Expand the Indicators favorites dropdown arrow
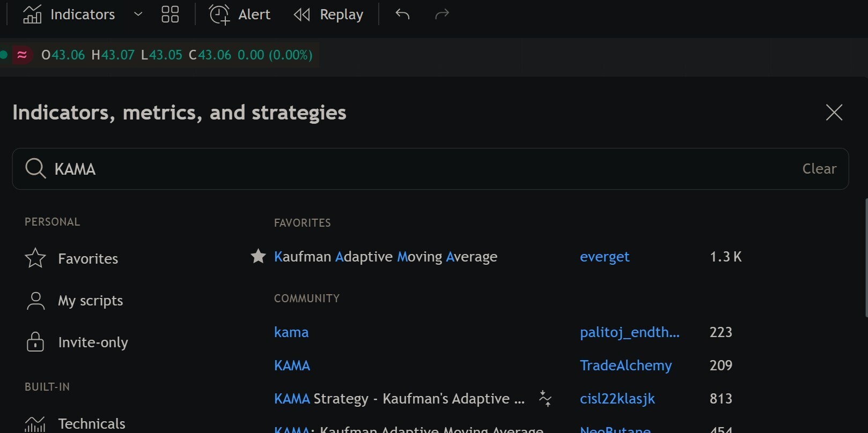 pos(138,14)
